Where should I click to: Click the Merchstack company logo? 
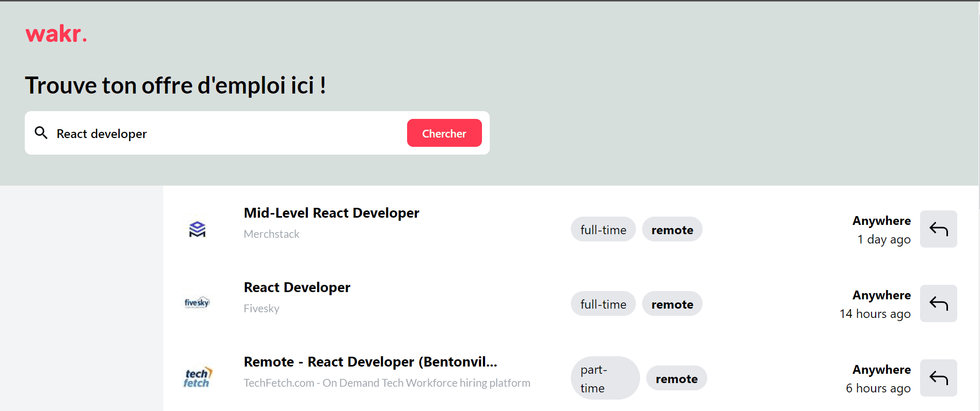197,229
